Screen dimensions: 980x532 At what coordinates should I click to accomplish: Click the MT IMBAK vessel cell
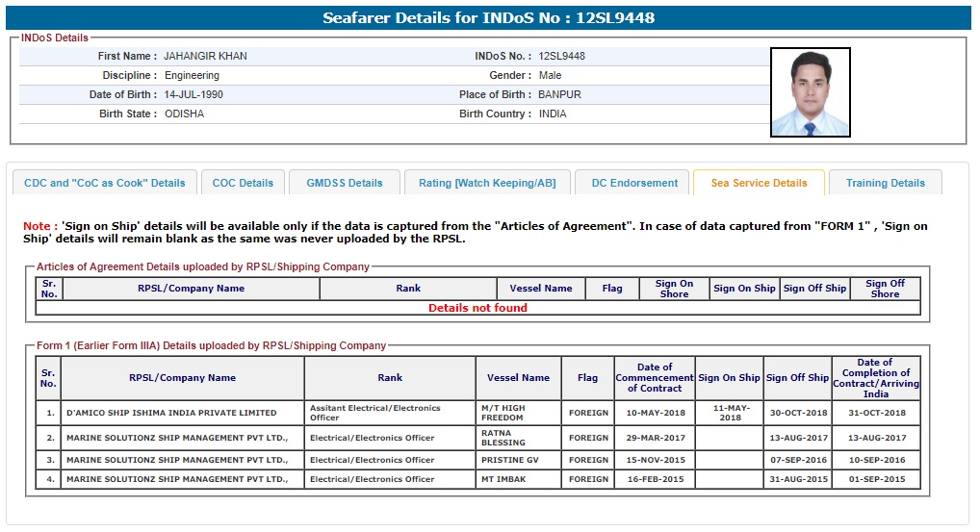pos(503,479)
